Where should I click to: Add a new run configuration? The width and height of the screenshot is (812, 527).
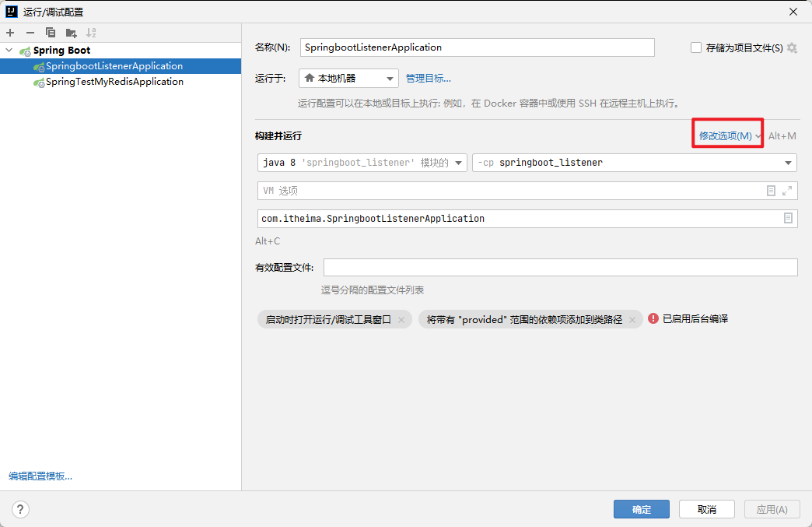pyautogui.click(x=11, y=33)
